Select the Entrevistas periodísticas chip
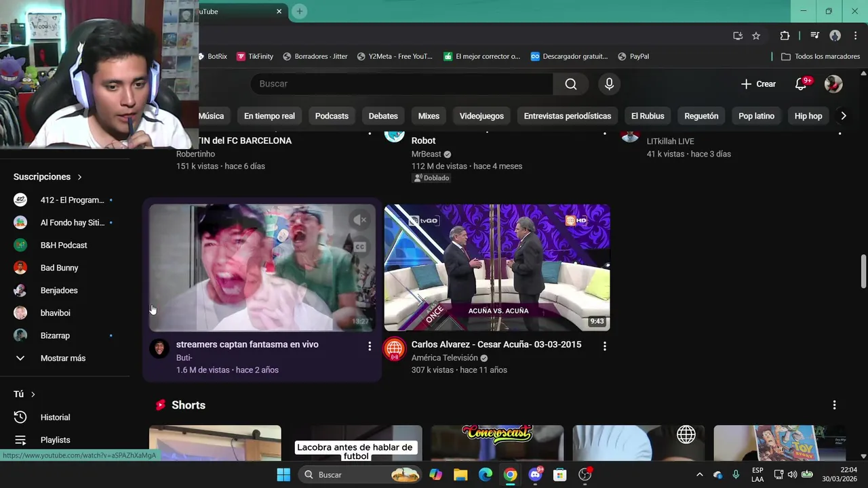The width and height of the screenshot is (868, 488). click(568, 116)
